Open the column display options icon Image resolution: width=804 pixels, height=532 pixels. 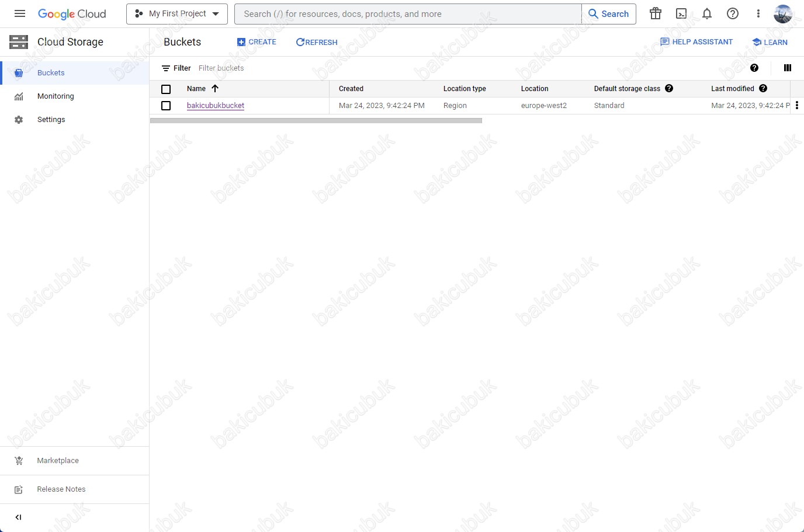tap(787, 68)
